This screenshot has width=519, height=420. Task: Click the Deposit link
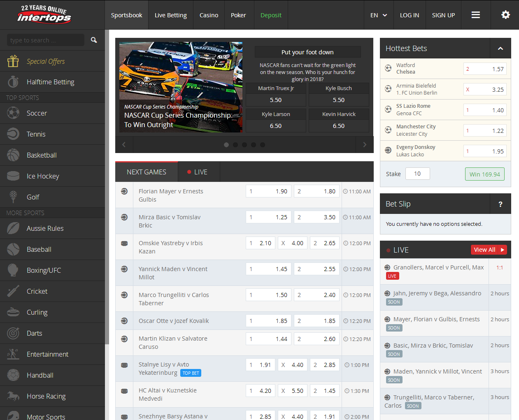pos(271,15)
